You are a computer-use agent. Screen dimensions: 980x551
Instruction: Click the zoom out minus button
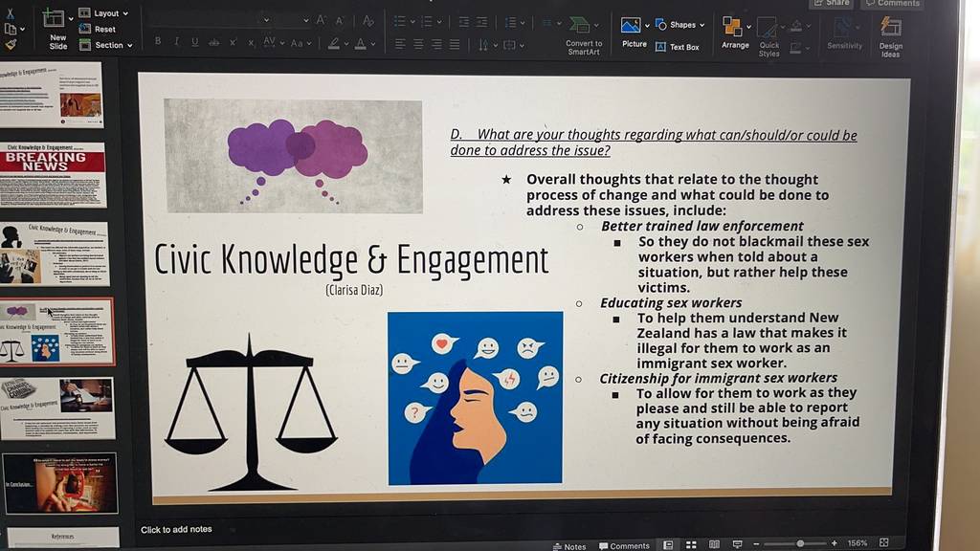tap(756, 544)
